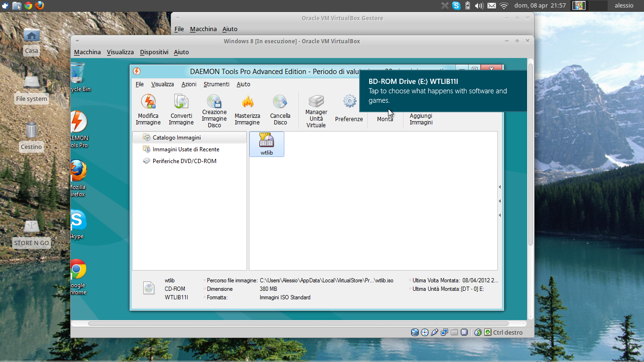Open the Converti Immagine tool

click(181, 108)
